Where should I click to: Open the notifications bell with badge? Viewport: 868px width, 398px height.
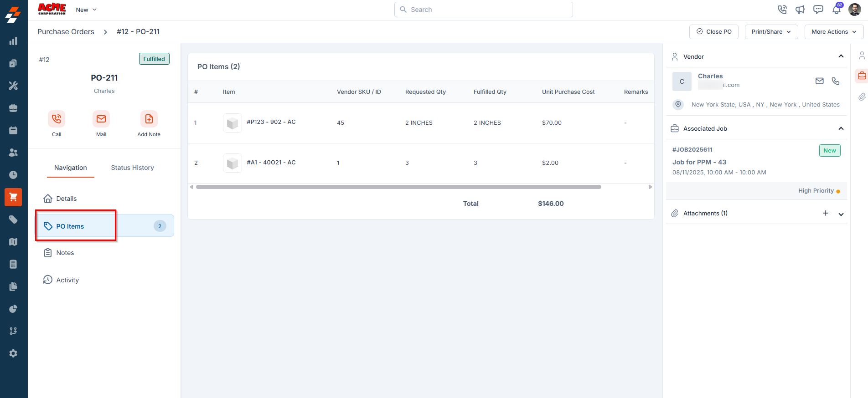[x=837, y=9]
